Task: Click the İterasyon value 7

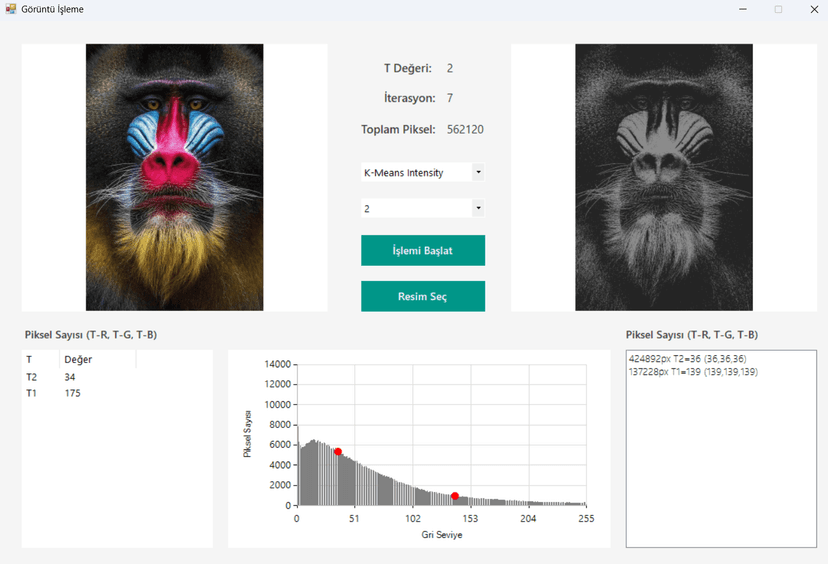Action: (x=450, y=99)
